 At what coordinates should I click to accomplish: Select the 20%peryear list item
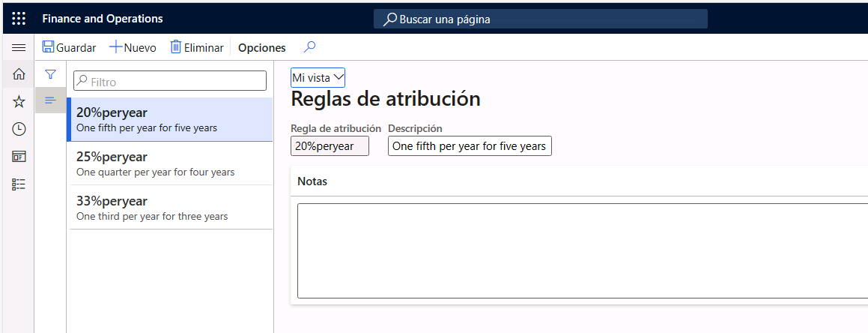[169, 120]
